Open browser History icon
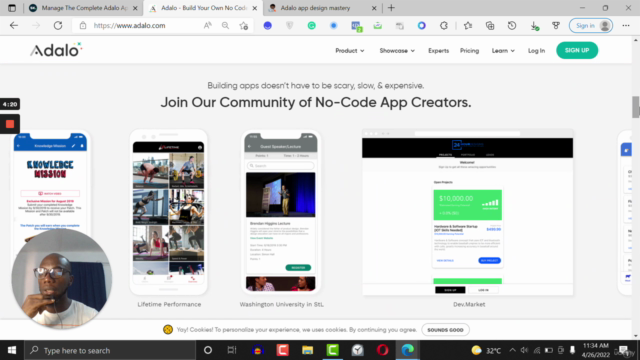Viewport: 640px width, 360px height. [512, 25]
